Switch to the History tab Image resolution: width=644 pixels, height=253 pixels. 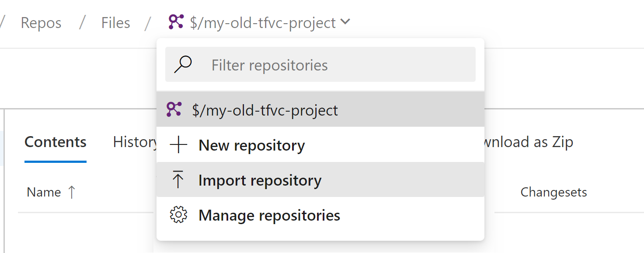135,142
